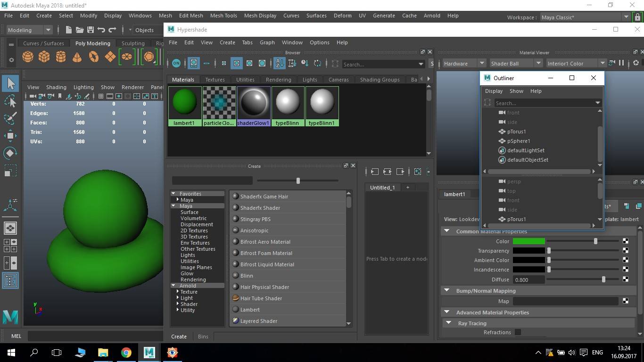This screenshot has width=644, height=362.
Task: Click the Save Scene disk icon
Action: [x=91, y=30]
